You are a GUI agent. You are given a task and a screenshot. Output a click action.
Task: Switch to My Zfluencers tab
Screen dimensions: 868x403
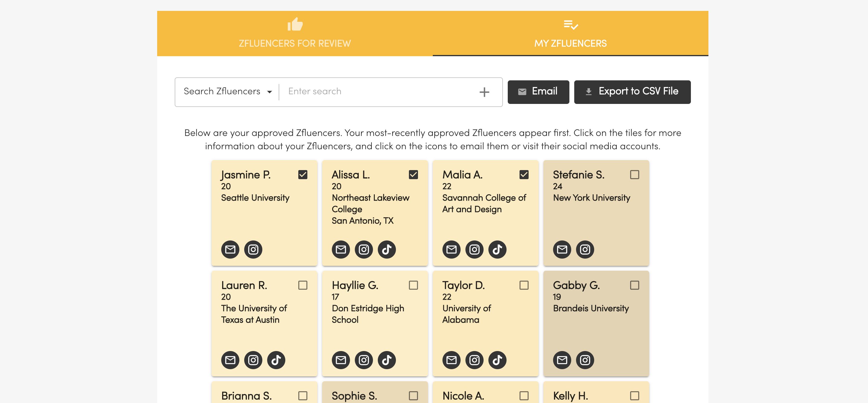pos(570,33)
